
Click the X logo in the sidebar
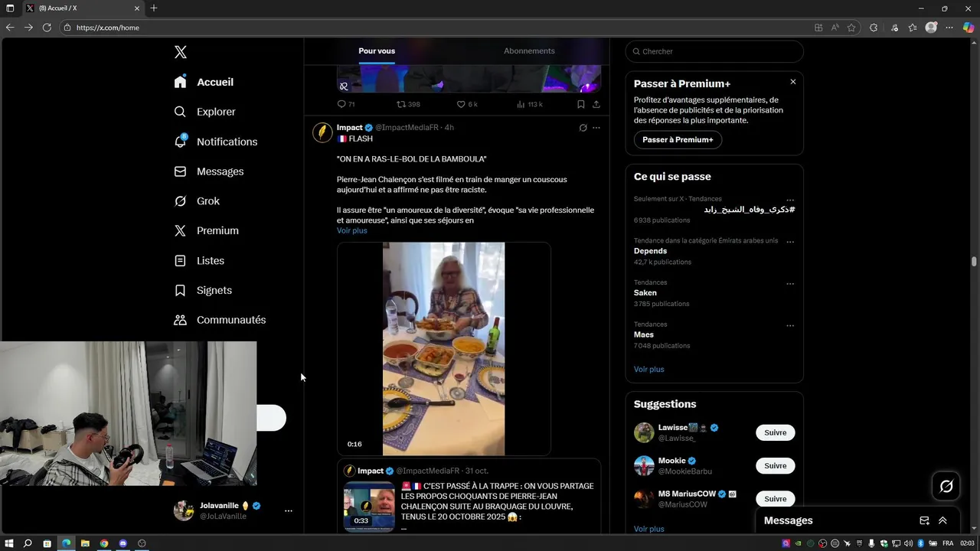(181, 52)
